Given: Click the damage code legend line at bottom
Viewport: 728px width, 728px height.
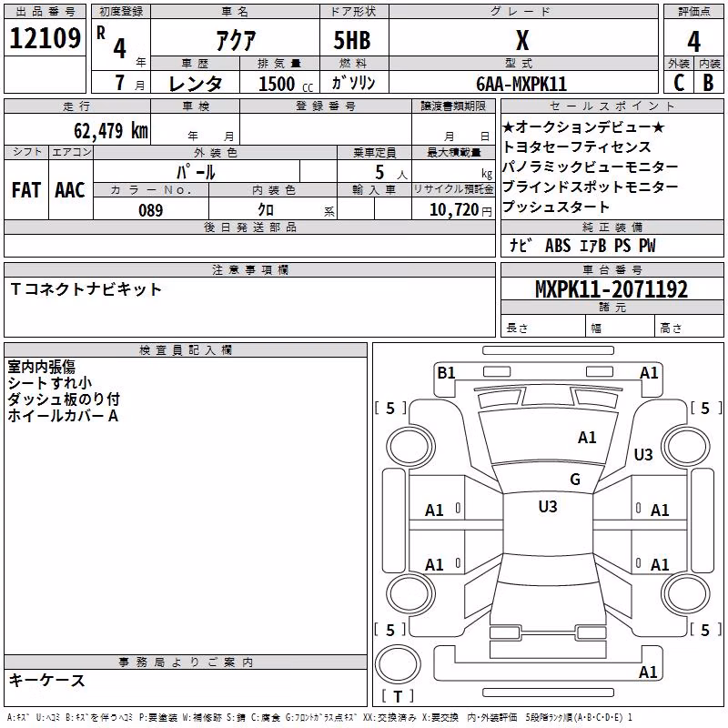Looking at the screenshot, I should point(319,717).
